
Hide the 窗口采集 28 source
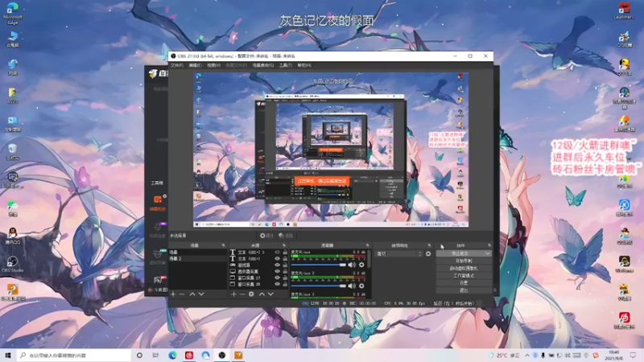pos(277,284)
